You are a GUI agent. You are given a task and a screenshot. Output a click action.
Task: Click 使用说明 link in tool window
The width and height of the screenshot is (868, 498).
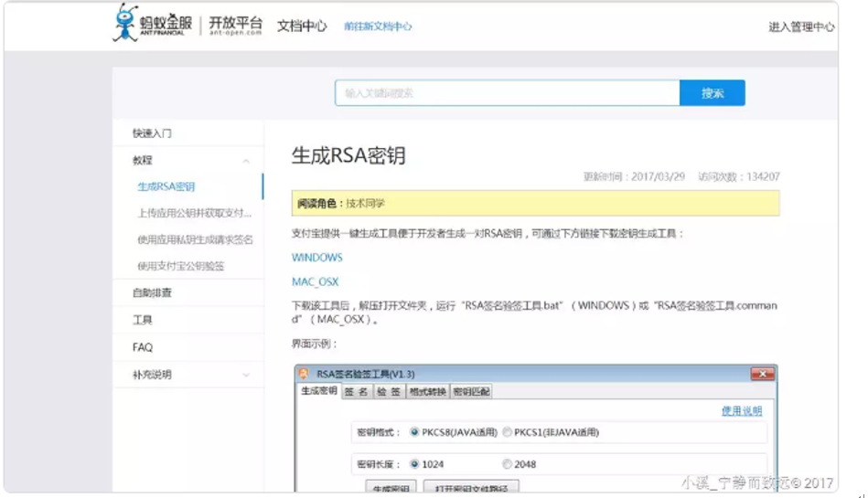742,411
